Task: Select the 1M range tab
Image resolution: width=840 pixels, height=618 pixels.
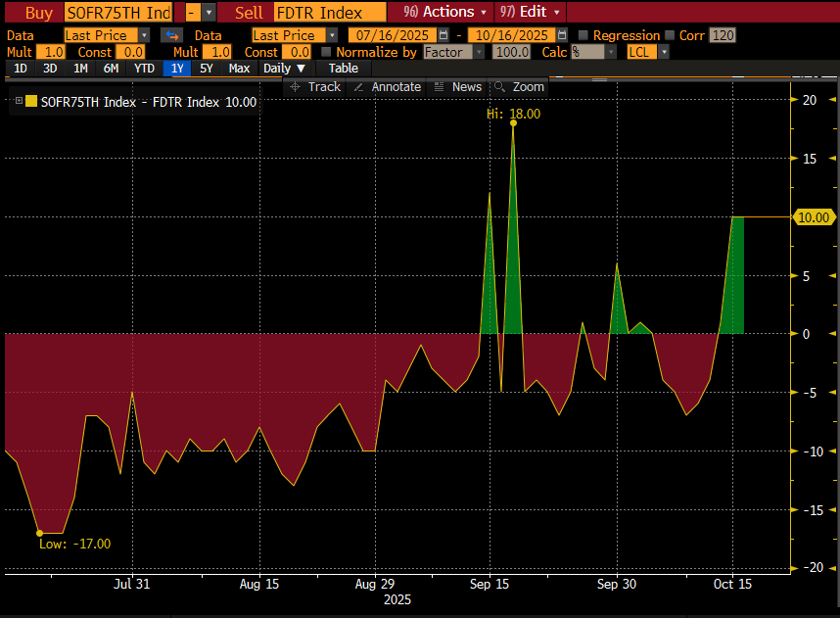Action: click(80, 69)
